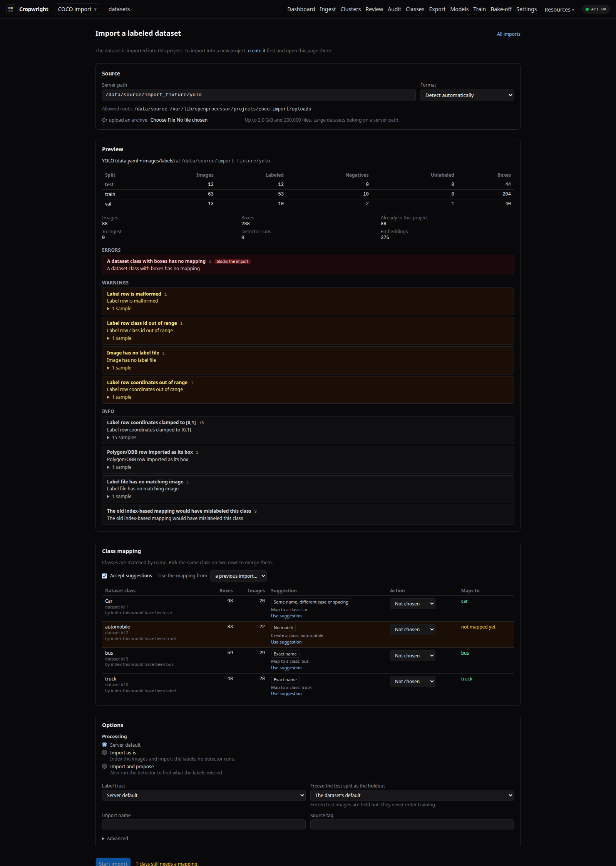Open the Resources menu
This screenshot has width=616, height=866.
click(x=559, y=10)
